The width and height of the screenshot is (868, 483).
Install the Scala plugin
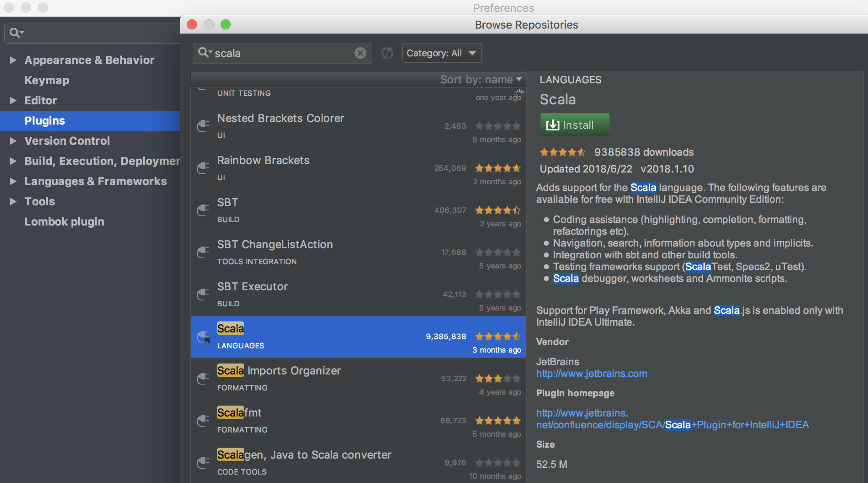(575, 125)
